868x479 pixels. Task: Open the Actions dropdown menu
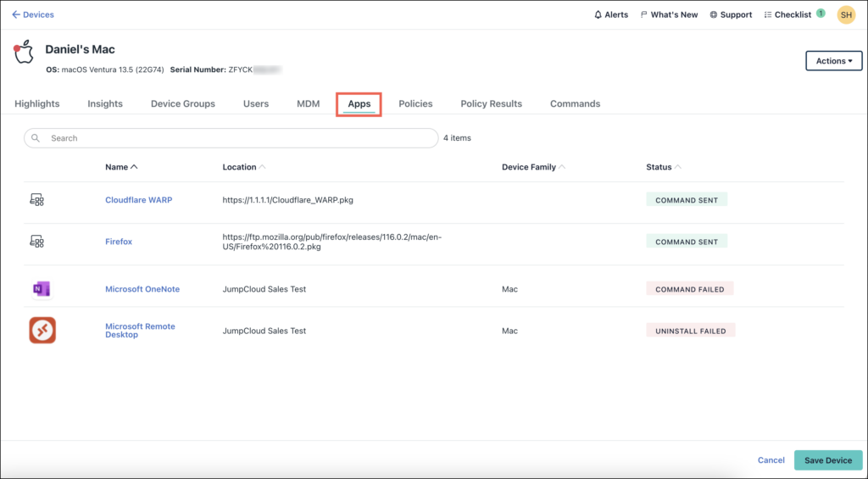click(833, 61)
